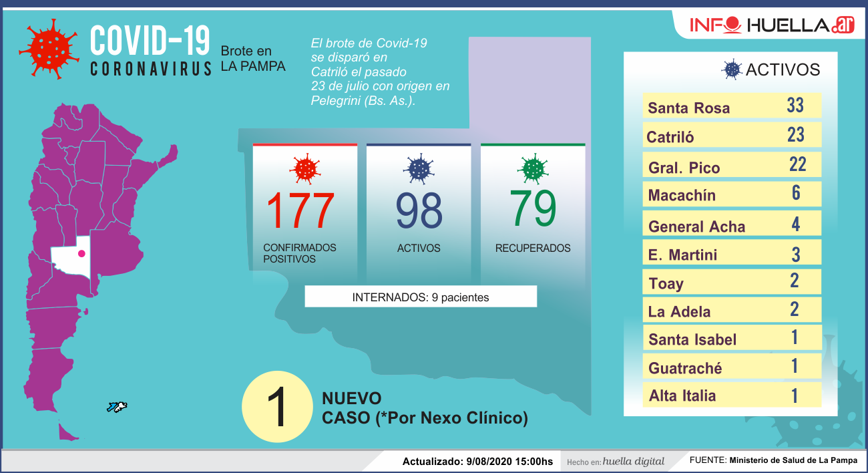Image resolution: width=868 pixels, height=473 pixels.
Task: Click the InfoHuella logo
Action: (773, 25)
